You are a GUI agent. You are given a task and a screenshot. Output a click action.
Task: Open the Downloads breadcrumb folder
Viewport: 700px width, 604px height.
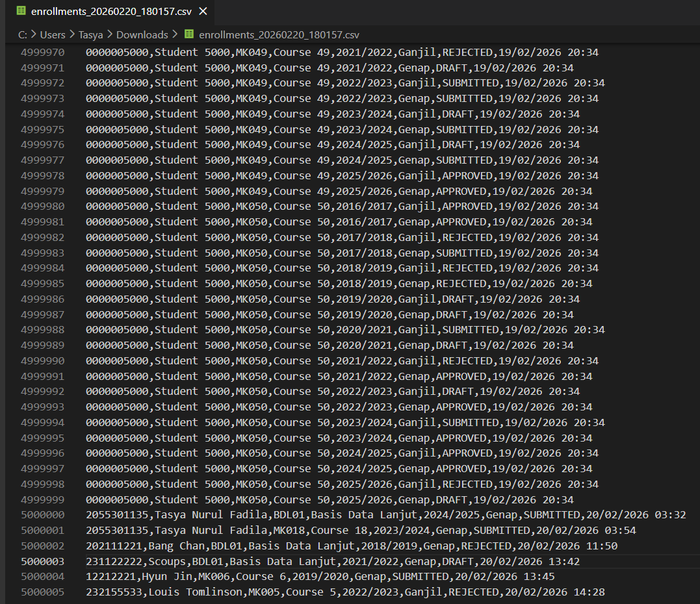pyautogui.click(x=142, y=35)
